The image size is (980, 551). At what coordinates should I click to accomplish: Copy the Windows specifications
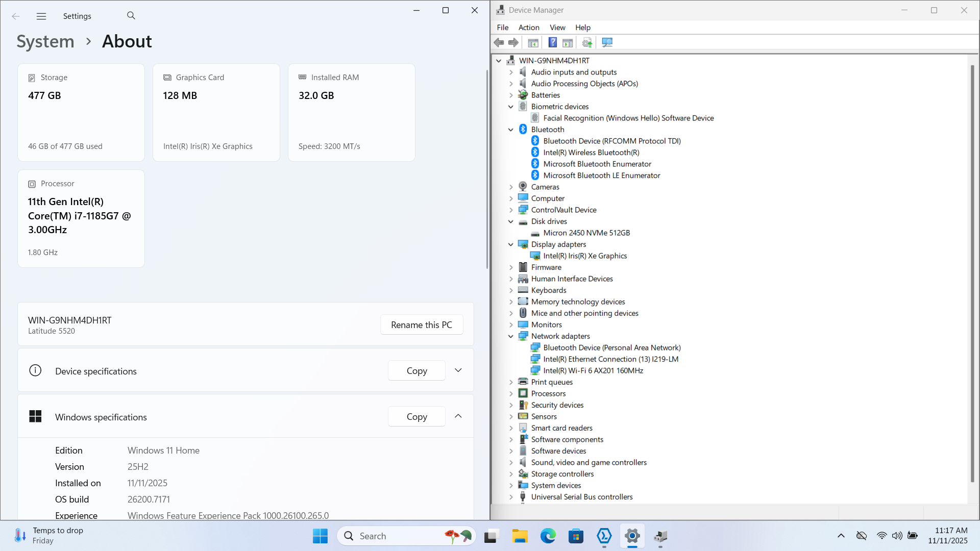coord(416,417)
